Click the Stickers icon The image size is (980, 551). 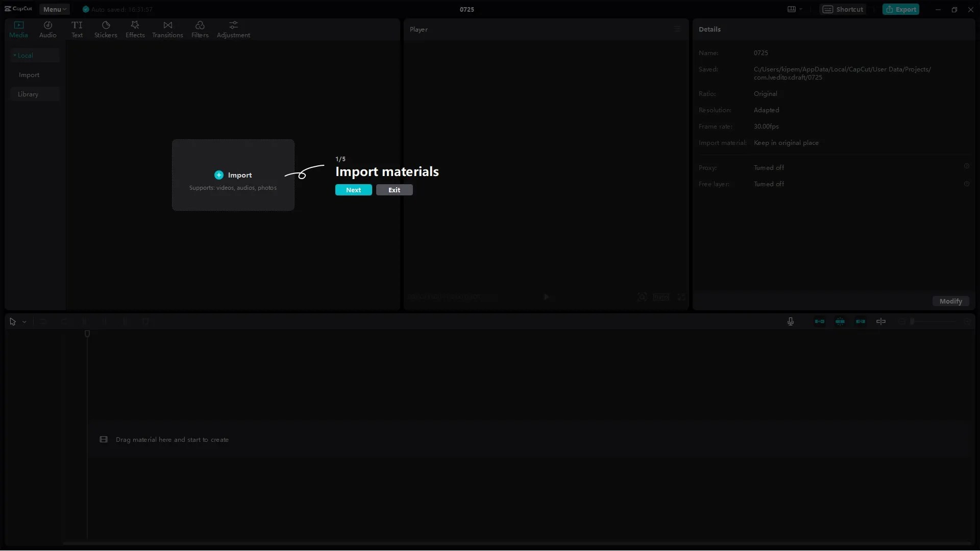pos(106,25)
